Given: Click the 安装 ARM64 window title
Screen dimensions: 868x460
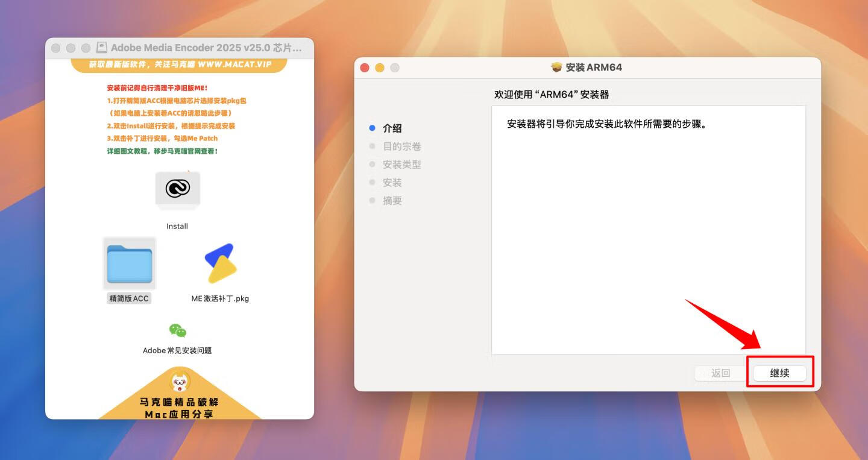Looking at the screenshot, I should (594, 67).
